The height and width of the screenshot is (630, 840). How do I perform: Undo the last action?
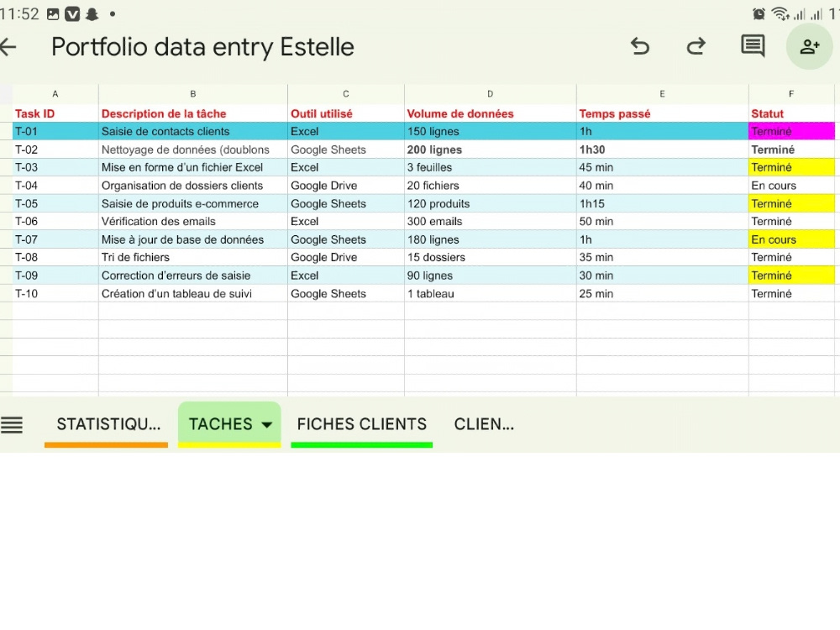point(639,46)
